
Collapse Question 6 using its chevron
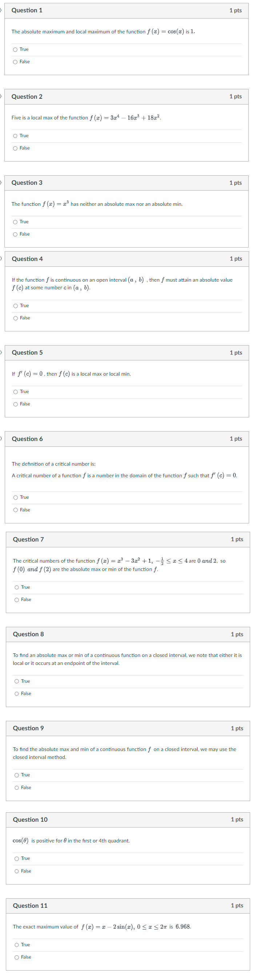point(1,439)
